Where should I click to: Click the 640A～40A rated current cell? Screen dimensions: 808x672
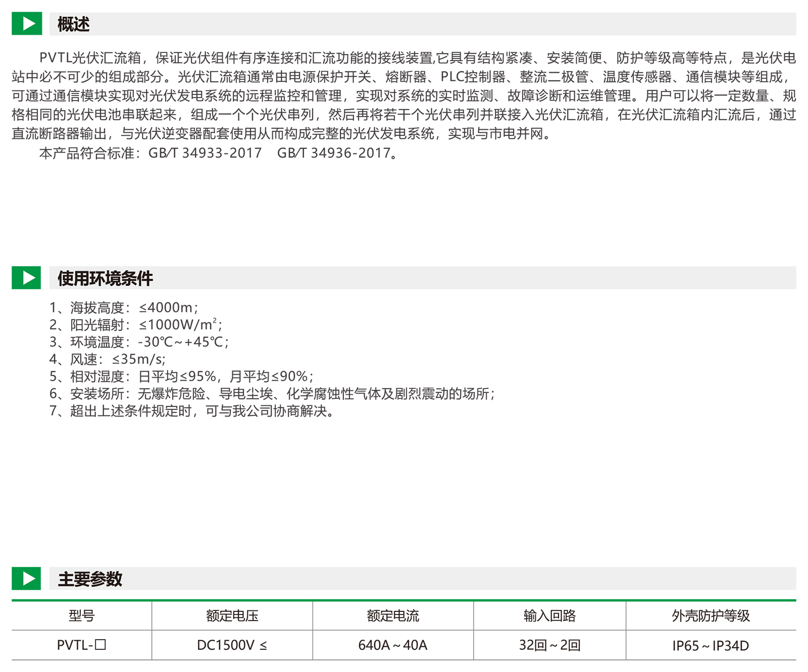click(x=393, y=645)
